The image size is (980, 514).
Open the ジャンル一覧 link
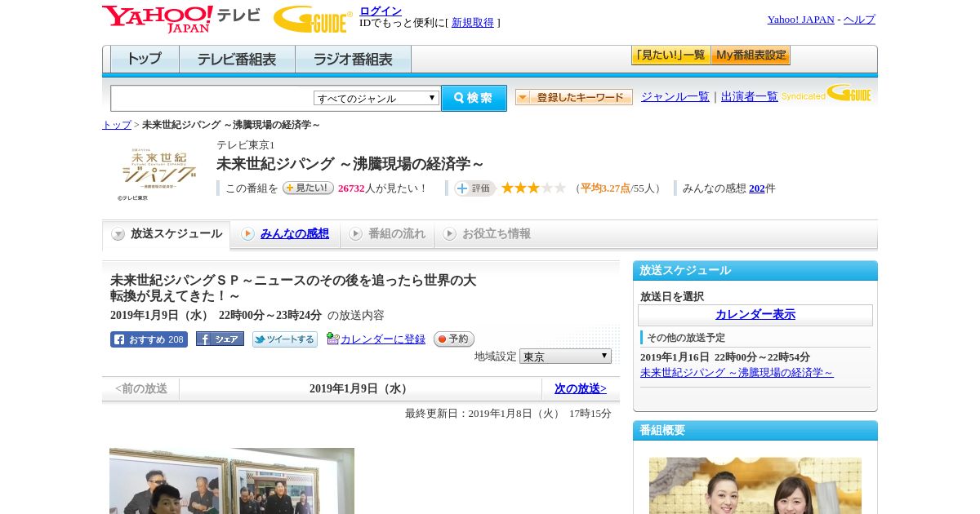675,97
